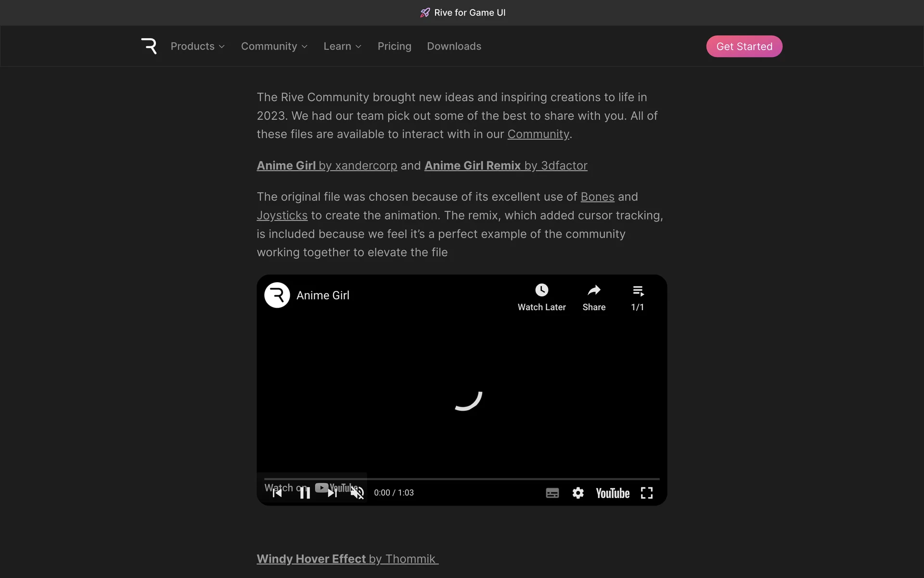This screenshot has height=578, width=924.
Task: Click the Get Started button
Action: coord(744,46)
